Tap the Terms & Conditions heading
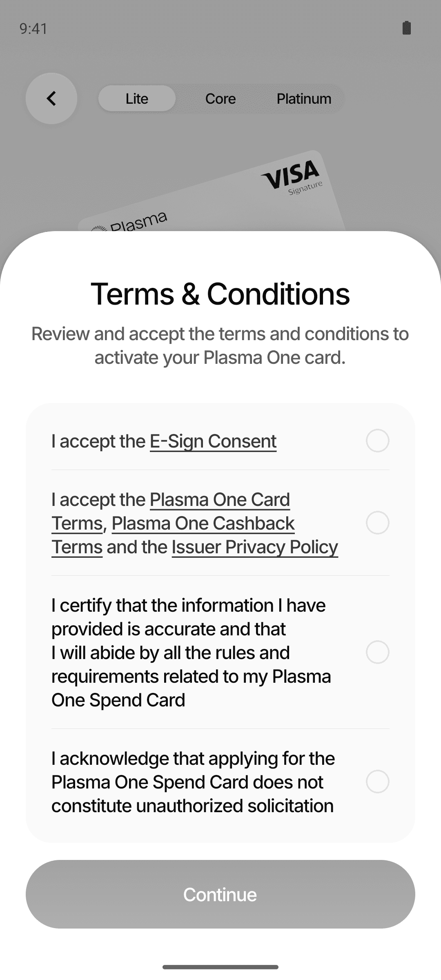This screenshot has height=980, width=441. [220, 294]
